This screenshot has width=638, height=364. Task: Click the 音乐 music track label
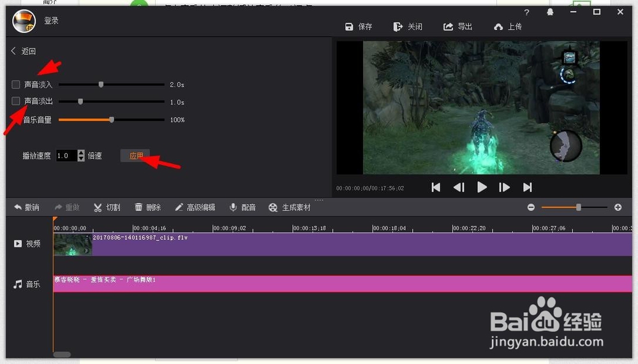click(x=27, y=284)
